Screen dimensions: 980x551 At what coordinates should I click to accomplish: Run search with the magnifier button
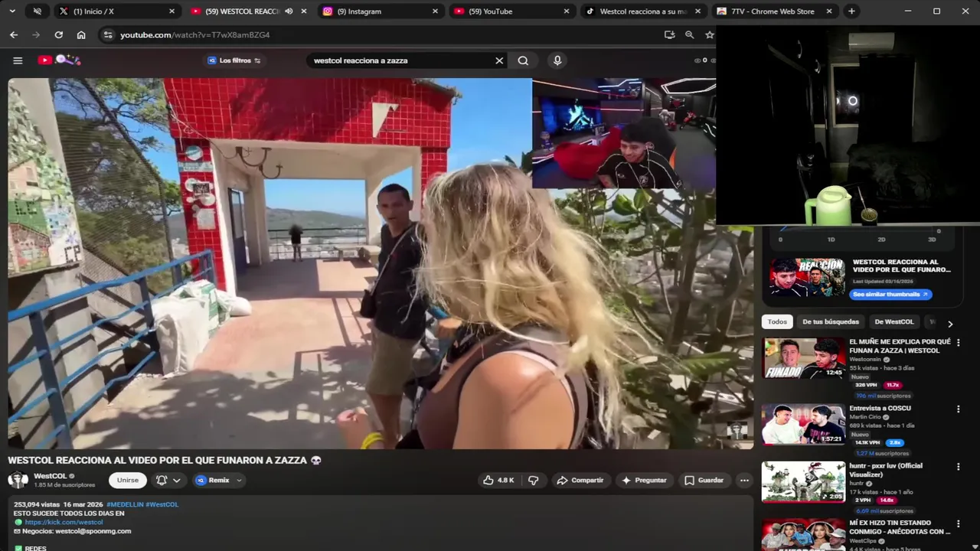click(523, 60)
